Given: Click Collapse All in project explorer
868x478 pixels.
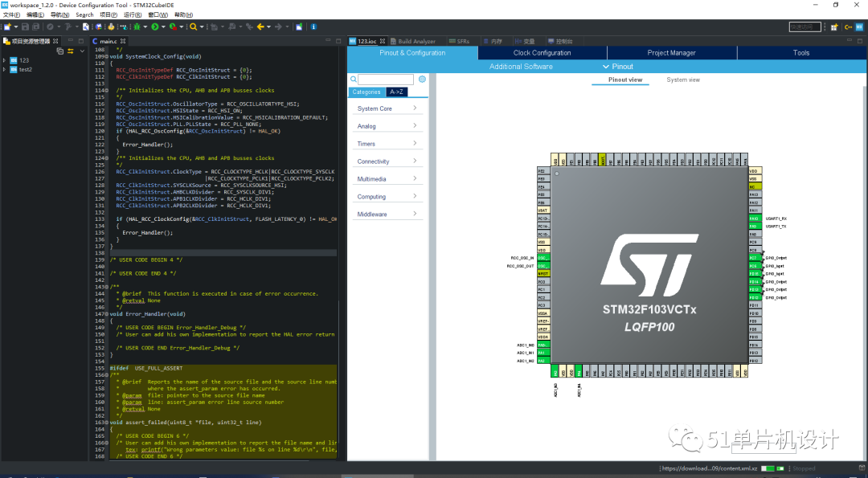Looking at the screenshot, I should coord(59,51).
